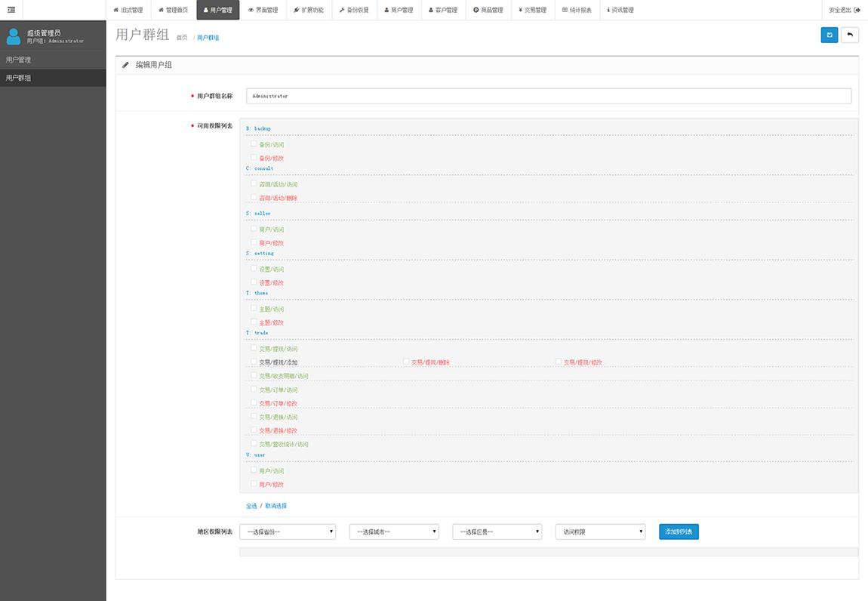Enable the 备份/访问 permission checkbox

[x=254, y=143]
